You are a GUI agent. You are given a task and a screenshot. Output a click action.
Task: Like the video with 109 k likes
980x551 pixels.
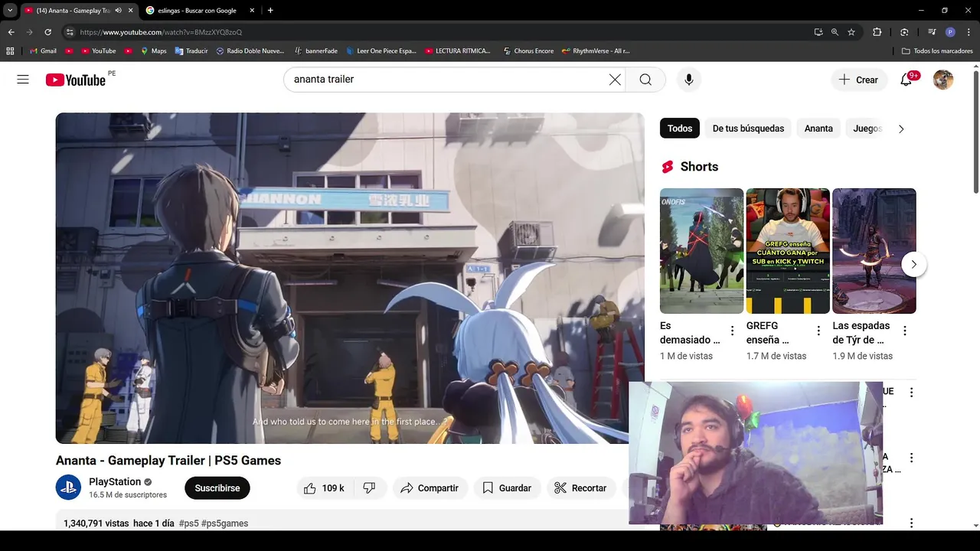coord(325,488)
